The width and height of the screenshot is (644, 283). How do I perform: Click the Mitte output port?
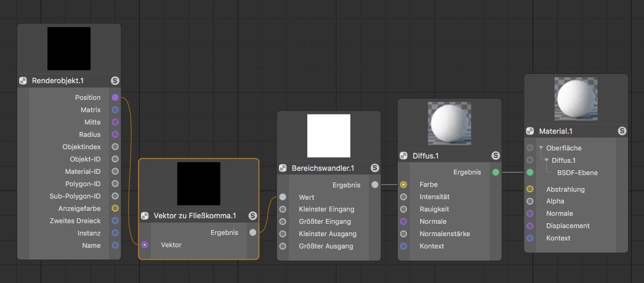coord(115,122)
